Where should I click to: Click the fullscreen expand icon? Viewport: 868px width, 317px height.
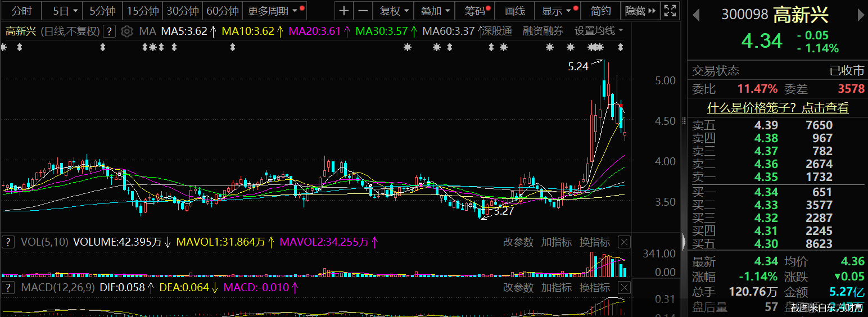coord(670,11)
